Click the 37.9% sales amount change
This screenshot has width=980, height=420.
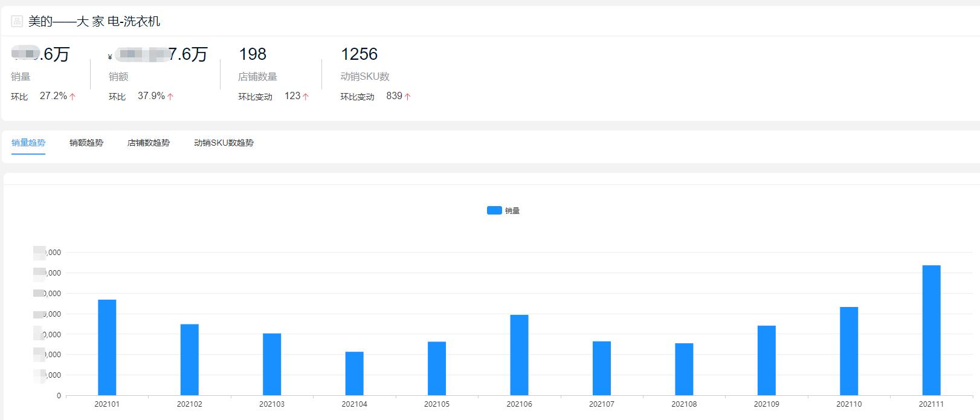pos(151,96)
